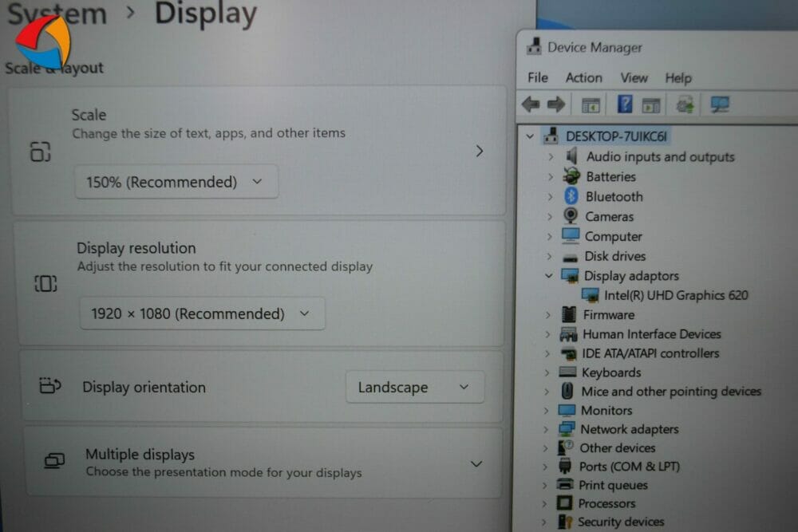Expand the Human Interface Devices node
This screenshot has height=532, width=798.
tap(547, 334)
